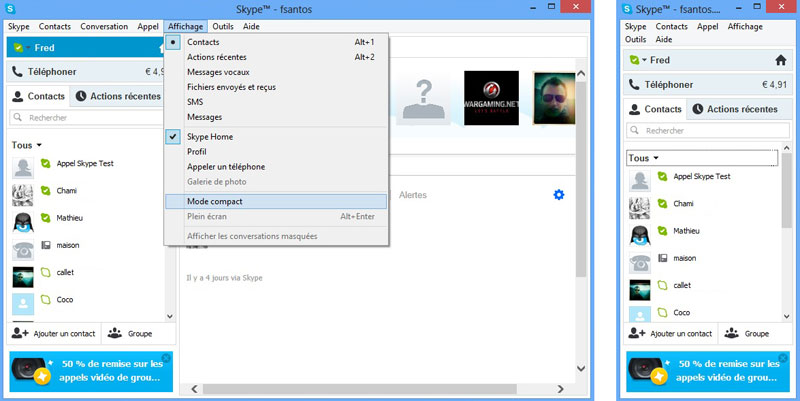Viewport: 800px width, 401px height.
Task: Click the down arrow of main contact list scrollbar
Action: (170, 316)
